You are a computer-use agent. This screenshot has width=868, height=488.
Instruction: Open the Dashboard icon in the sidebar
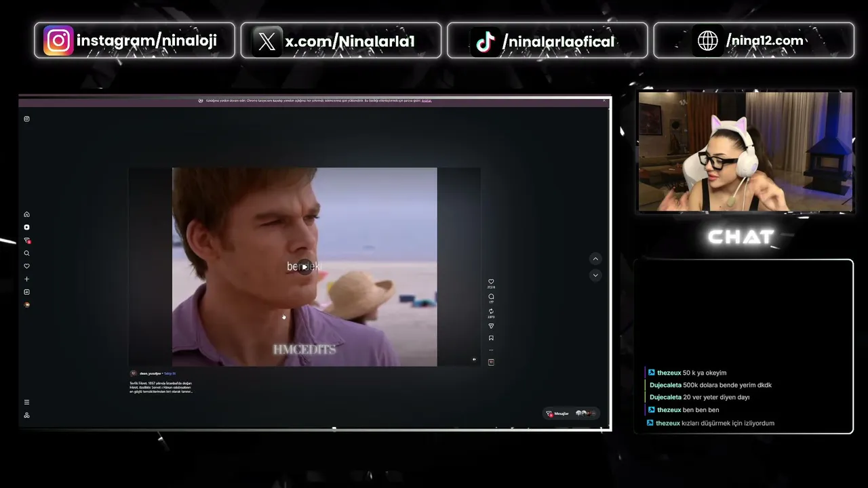(27, 292)
